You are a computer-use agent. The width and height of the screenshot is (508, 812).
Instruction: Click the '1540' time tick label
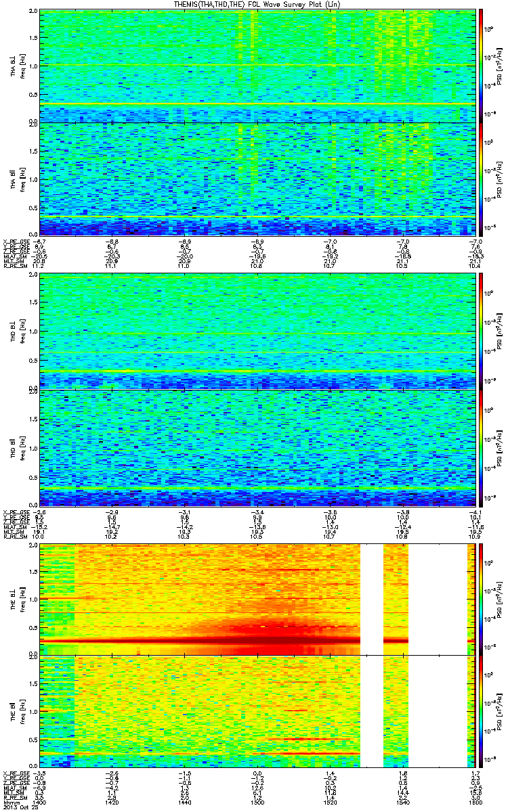click(403, 804)
